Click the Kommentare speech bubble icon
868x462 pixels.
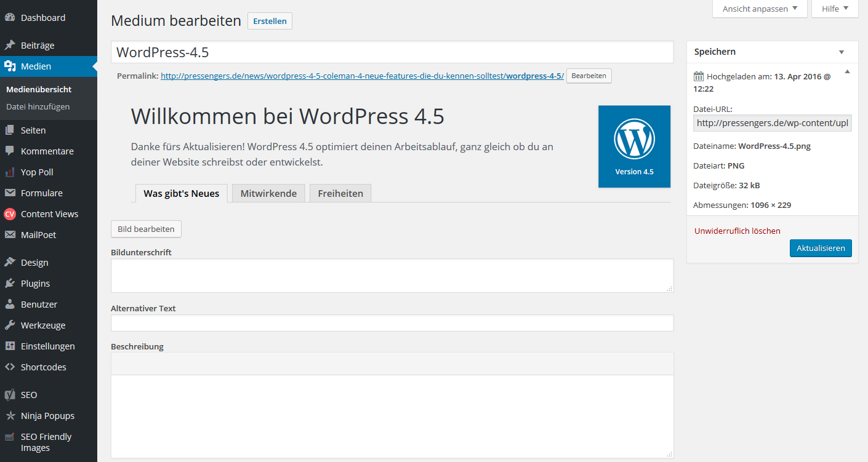[x=10, y=151]
